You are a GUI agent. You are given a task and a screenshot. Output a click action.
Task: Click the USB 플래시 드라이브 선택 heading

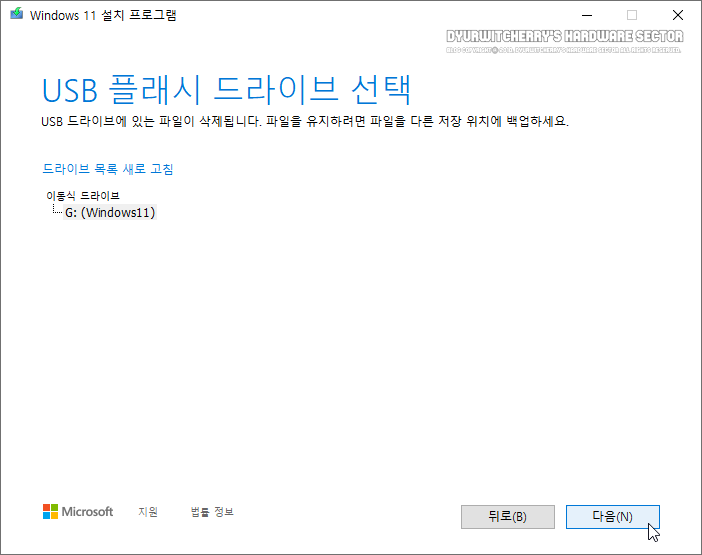coord(227,90)
